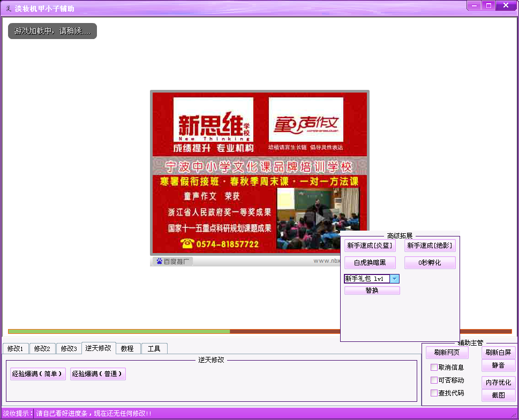The height and width of the screenshot is (420, 519).
Task: Take a screenshot with 截图 button
Action: pos(498,395)
